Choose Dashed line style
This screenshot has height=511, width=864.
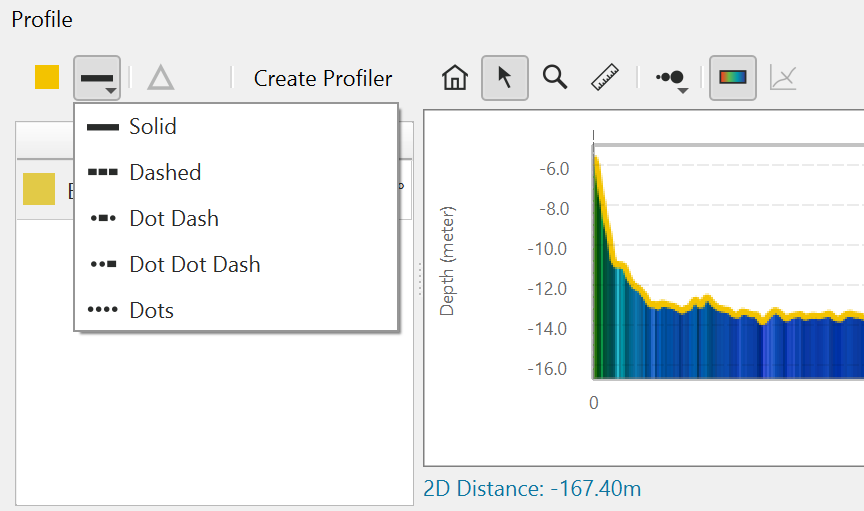(x=164, y=173)
